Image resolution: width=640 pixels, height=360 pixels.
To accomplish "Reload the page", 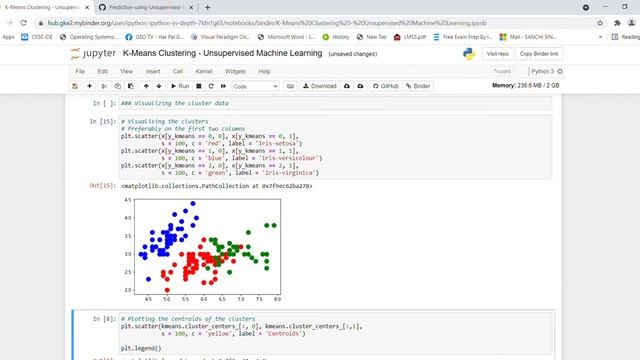I will click(24, 23).
